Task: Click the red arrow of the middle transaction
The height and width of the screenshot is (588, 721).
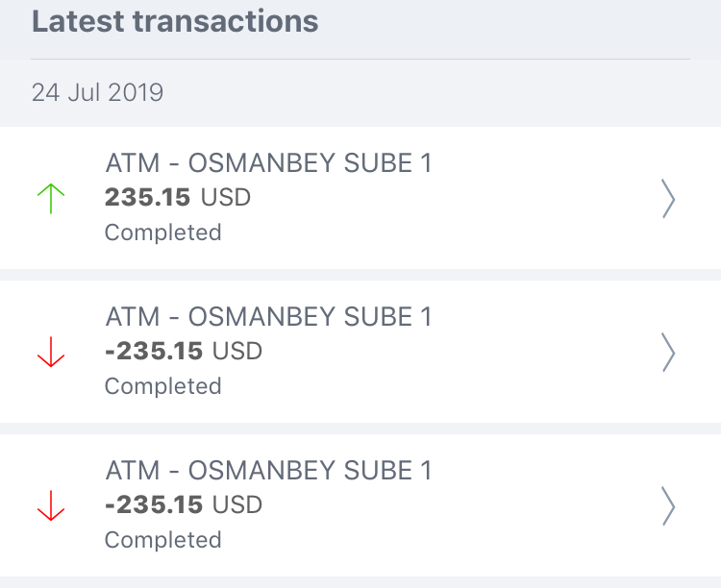Action: click(x=50, y=353)
